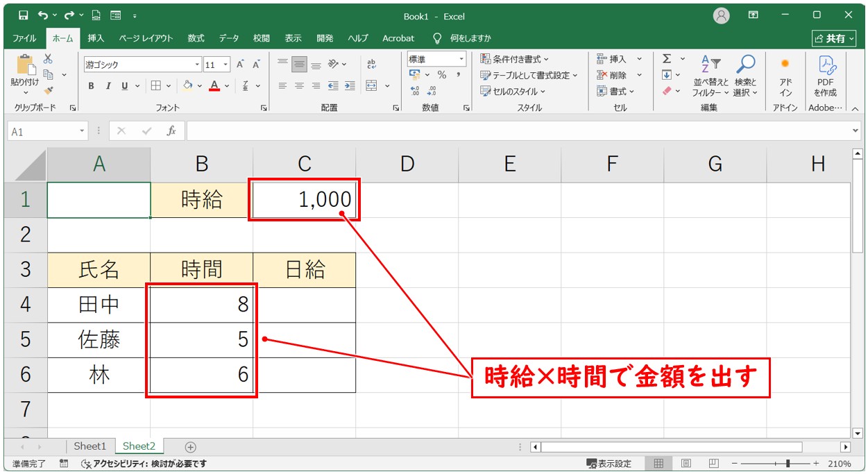Open the 標準 number format dropdown
Image resolution: width=868 pixels, height=474 pixels.
point(461,59)
